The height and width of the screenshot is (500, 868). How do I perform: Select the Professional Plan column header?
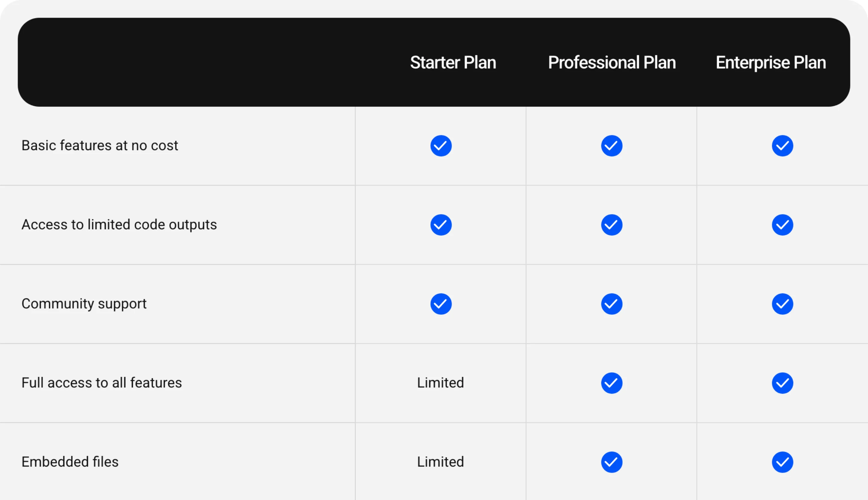(x=612, y=63)
